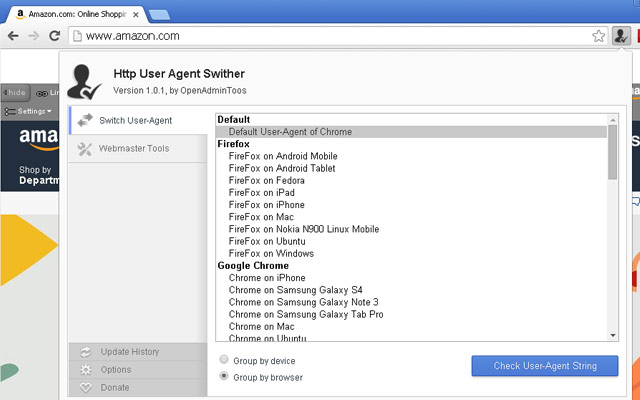Image resolution: width=640 pixels, height=400 pixels.
Task: Switch to the Webmaster Tools tab
Action: tap(134, 149)
